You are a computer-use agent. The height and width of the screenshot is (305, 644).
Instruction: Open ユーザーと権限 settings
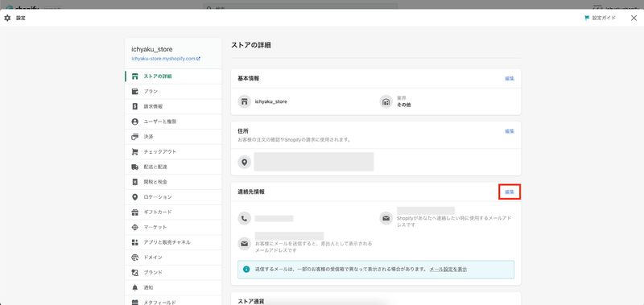[x=173, y=122]
